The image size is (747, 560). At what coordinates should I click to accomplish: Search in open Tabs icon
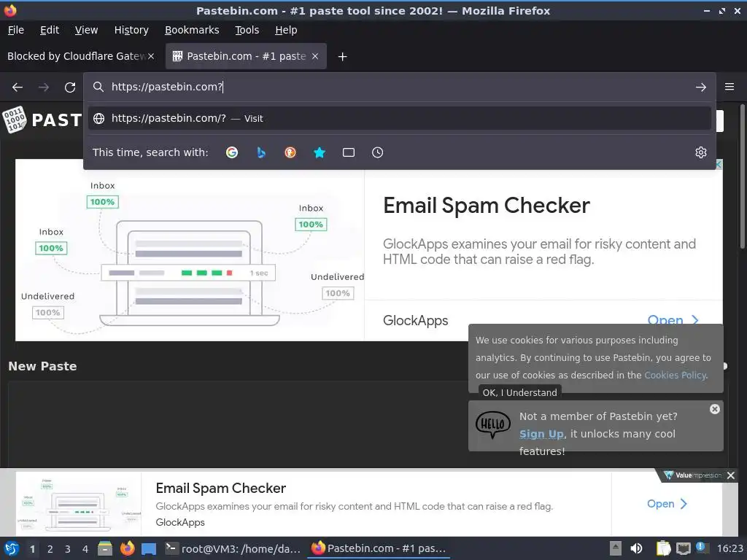349,152
